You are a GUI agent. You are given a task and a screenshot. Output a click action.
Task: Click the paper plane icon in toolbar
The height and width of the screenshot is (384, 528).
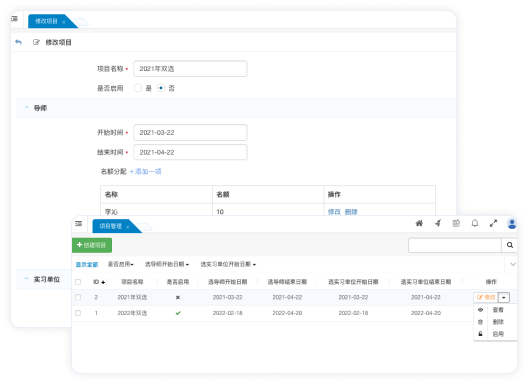[438, 223]
